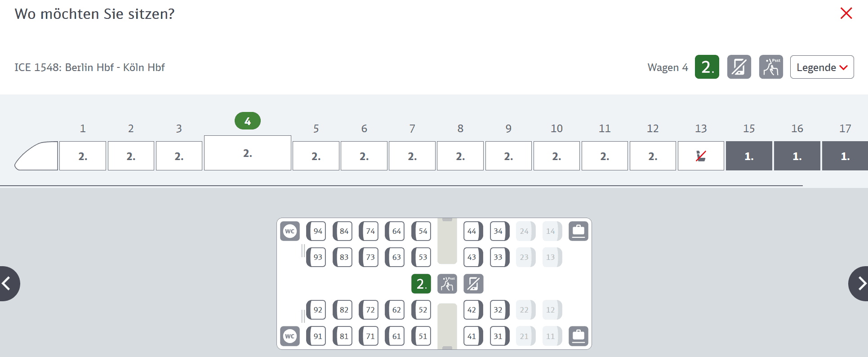The height and width of the screenshot is (357, 868).
Task: Select seat 34
Action: 499,231
